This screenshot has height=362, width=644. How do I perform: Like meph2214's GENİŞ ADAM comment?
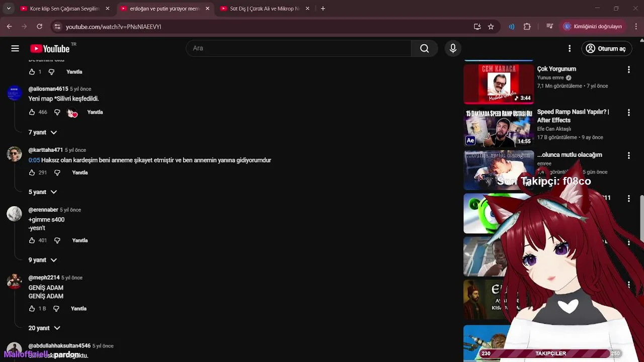[x=32, y=309]
